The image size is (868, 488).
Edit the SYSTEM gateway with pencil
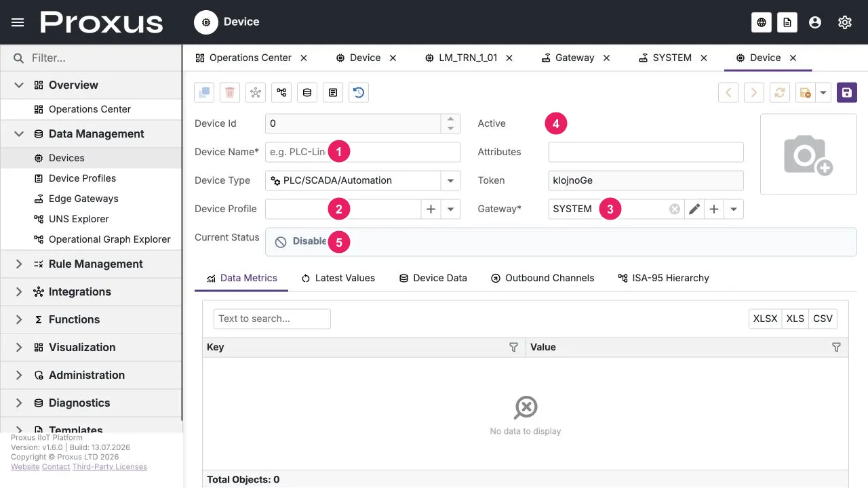coord(694,209)
